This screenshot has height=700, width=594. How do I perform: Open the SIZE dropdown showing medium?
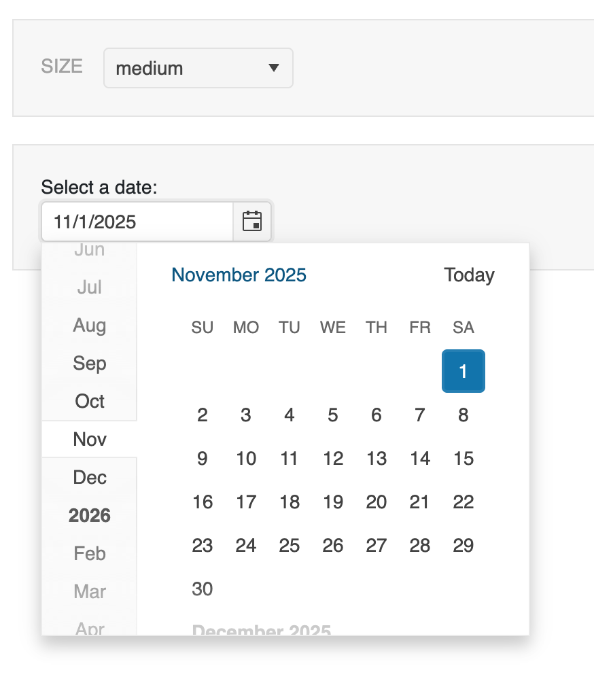[198, 68]
